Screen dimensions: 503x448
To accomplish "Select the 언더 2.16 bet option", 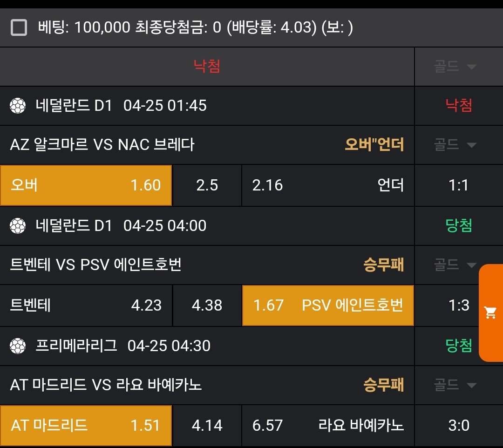I will click(x=328, y=185).
